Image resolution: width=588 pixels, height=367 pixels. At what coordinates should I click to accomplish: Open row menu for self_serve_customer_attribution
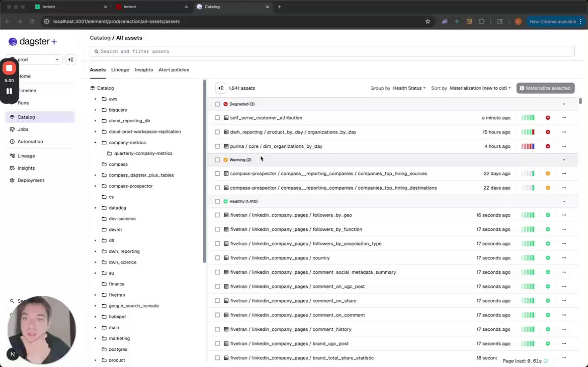[x=564, y=118]
